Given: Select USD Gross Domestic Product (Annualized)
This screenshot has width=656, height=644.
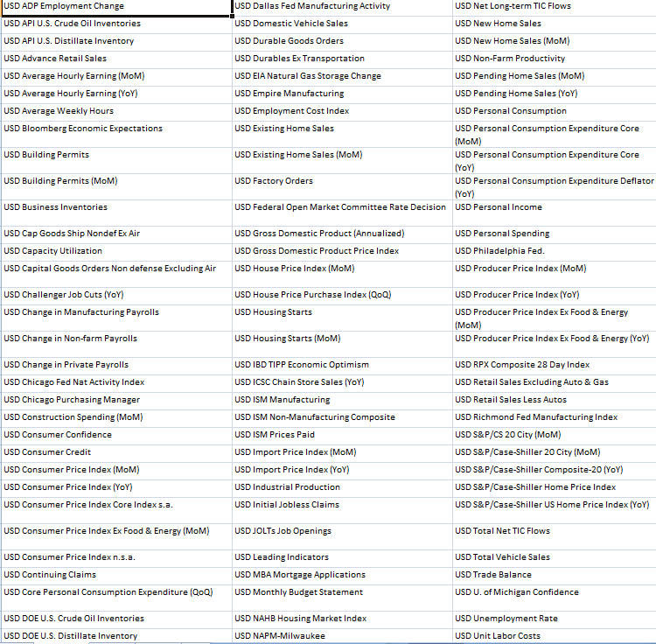Looking at the screenshot, I should pos(342,234).
